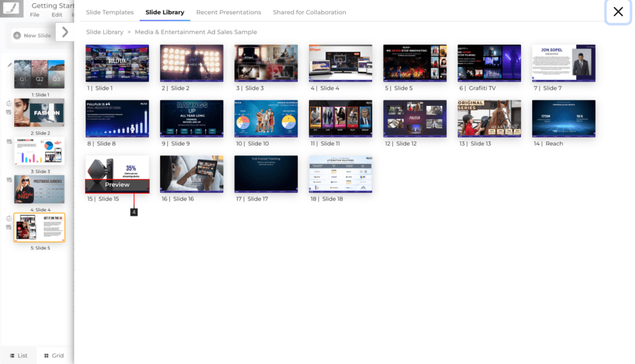This screenshot has height=364, width=635.
Task: Open the Edit menu
Action: tap(57, 15)
